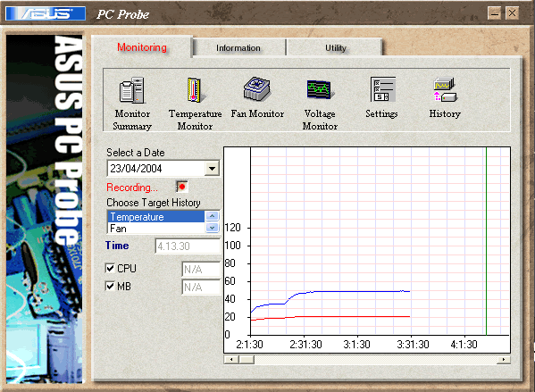Click the ASUS logo in title bar
This screenshot has width=535, height=392.
coord(46,13)
